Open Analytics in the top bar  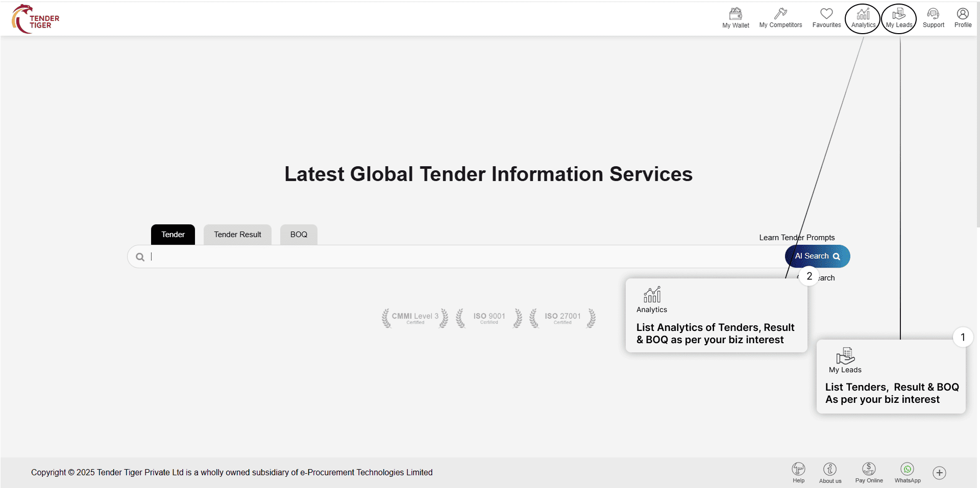[x=863, y=18]
